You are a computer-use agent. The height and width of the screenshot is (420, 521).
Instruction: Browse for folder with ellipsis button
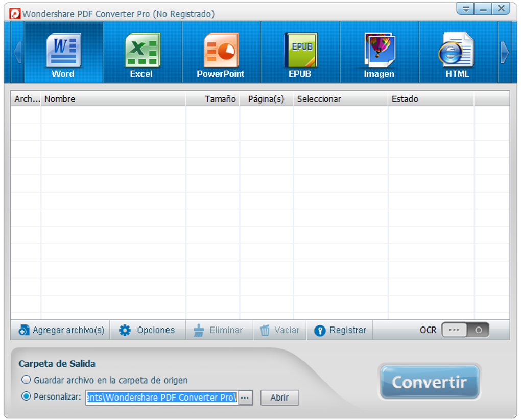pyautogui.click(x=245, y=398)
